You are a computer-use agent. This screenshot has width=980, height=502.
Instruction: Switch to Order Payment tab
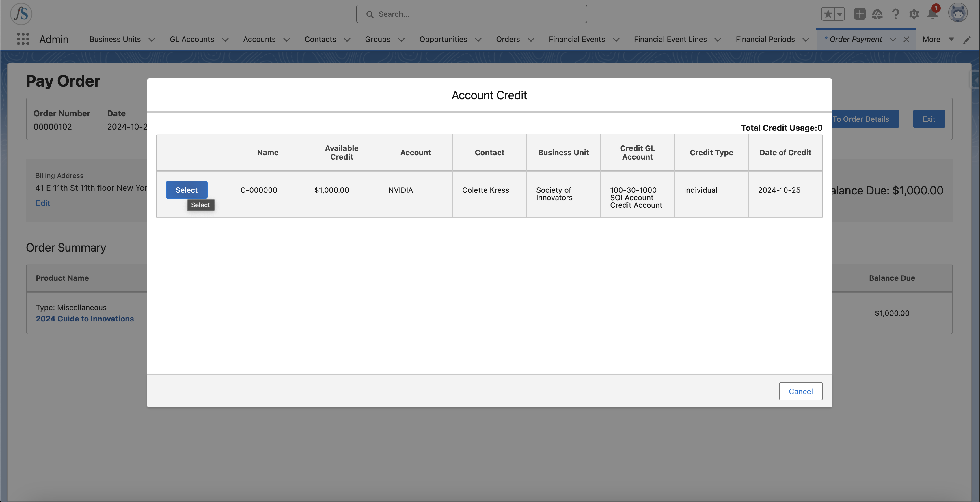(x=853, y=39)
